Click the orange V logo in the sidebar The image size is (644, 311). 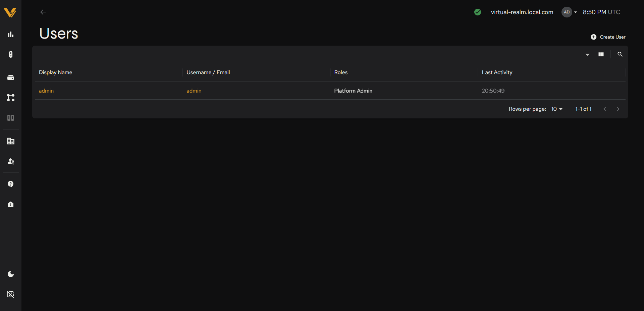[x=10, y=12]
